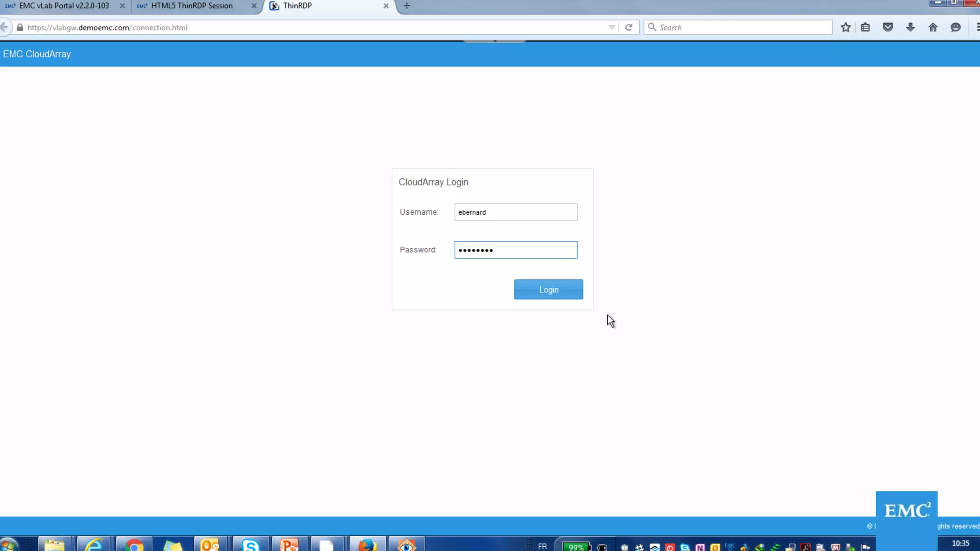Switch to EMC vLab Portal tab

click(x=64, y=6)
